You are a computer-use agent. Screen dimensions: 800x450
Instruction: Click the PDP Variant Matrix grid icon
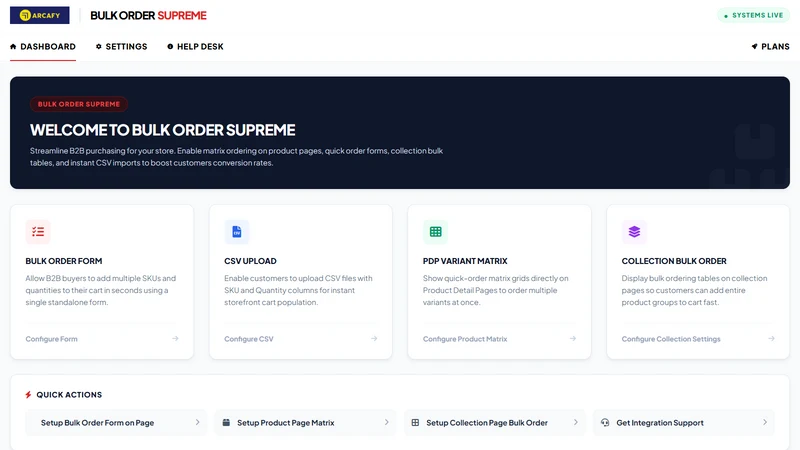(x=435, y=232)
